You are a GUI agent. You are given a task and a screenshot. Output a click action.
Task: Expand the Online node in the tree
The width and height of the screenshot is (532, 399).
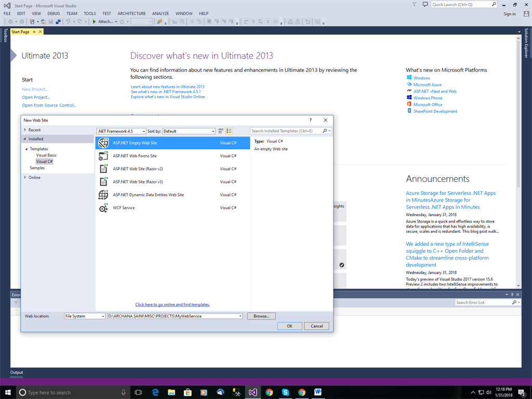pyautogui.click(x=25, y=177)
